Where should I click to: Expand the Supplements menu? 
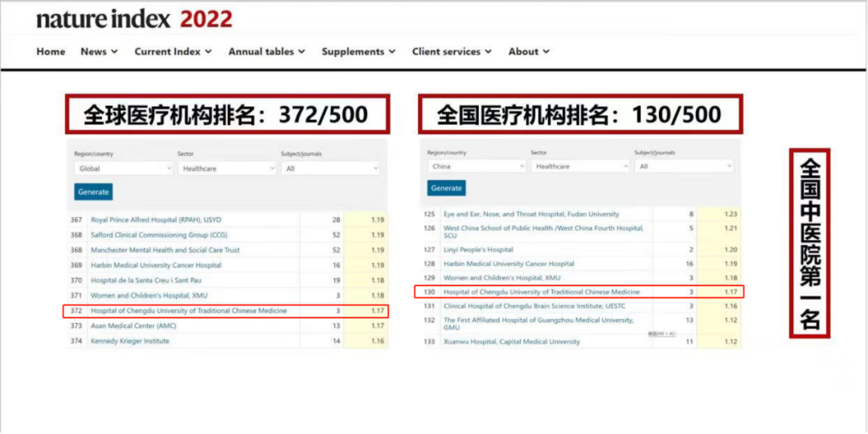tap(358, 51)
